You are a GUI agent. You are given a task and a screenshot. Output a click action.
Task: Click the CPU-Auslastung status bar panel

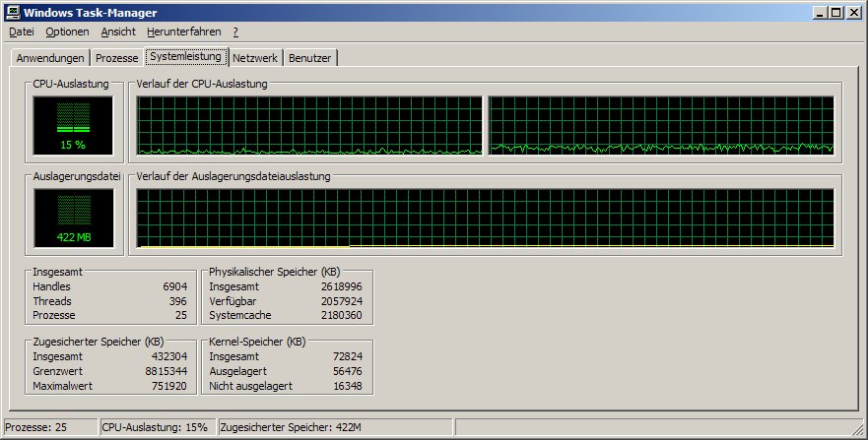click(156, 427)
